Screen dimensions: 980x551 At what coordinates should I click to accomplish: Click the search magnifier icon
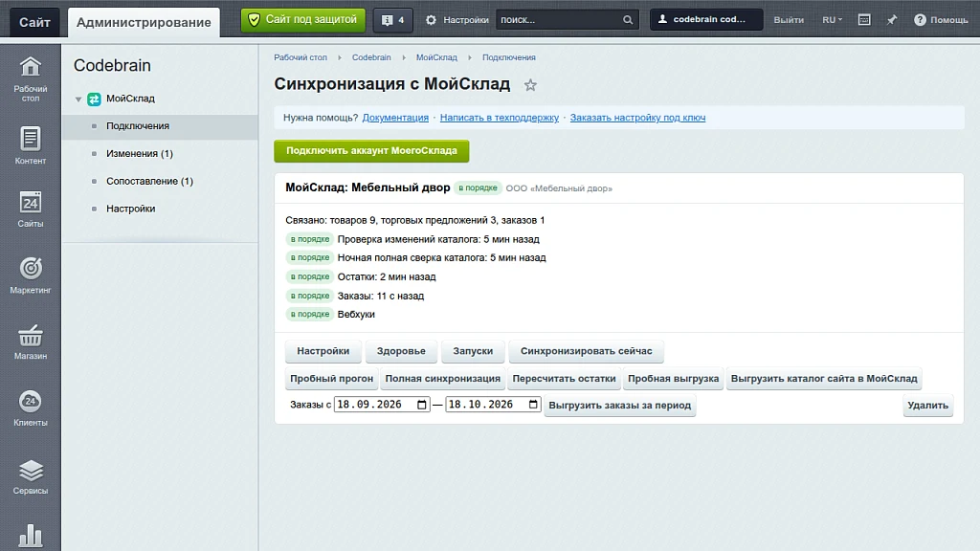628,20
